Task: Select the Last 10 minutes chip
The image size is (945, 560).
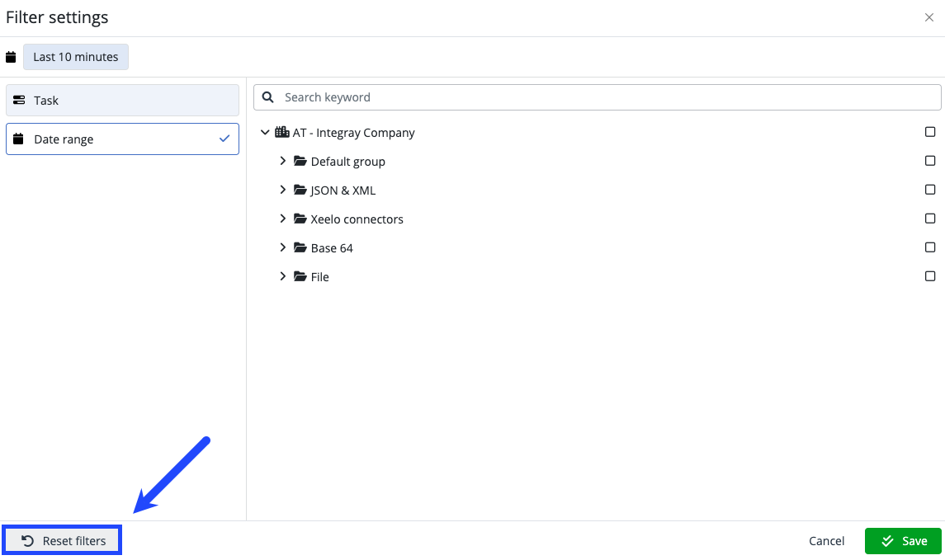Action: click(x=76, y=56)
